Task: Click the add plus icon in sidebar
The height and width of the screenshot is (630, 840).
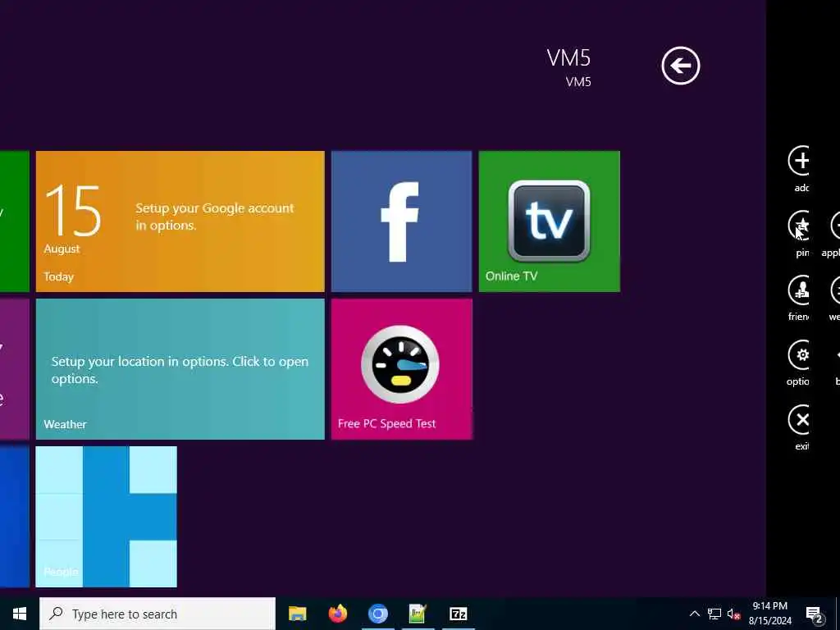Action: (x=799, y=160)
